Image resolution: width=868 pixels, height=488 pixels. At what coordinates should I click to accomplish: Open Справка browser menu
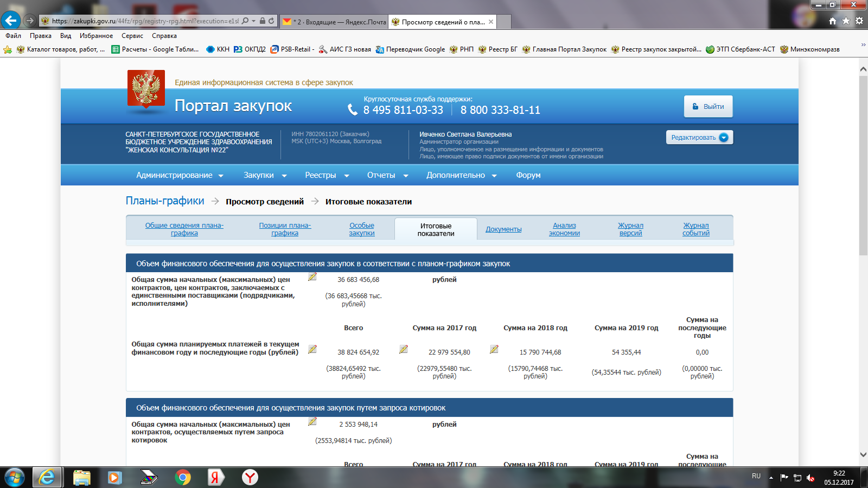click(164, 36)
